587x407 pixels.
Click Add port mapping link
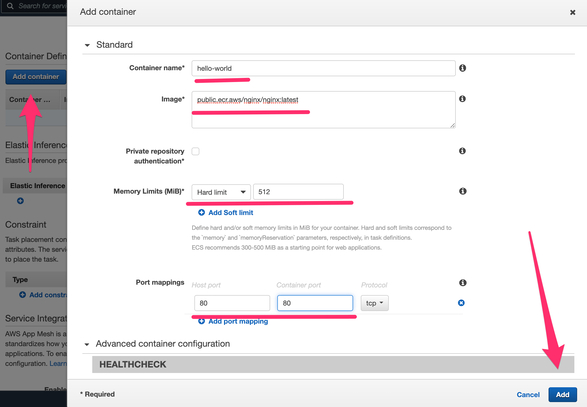[x=238, y=321]
